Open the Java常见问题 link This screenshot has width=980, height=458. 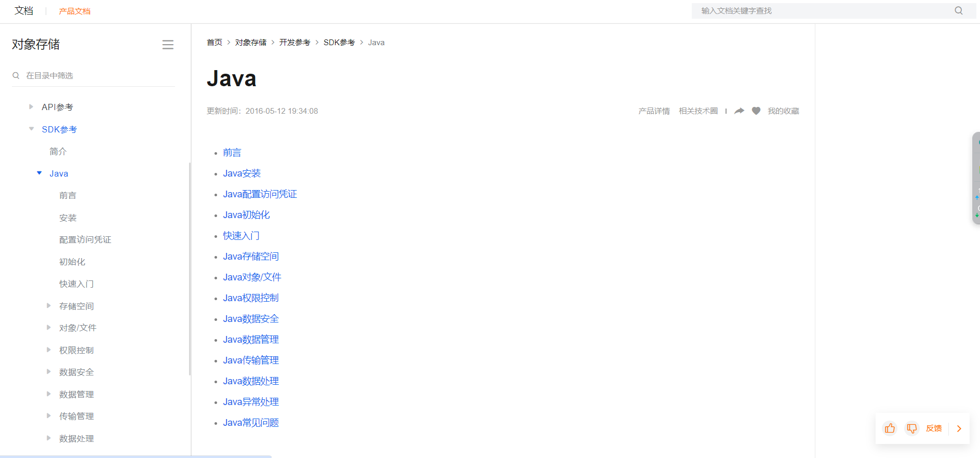251,422
